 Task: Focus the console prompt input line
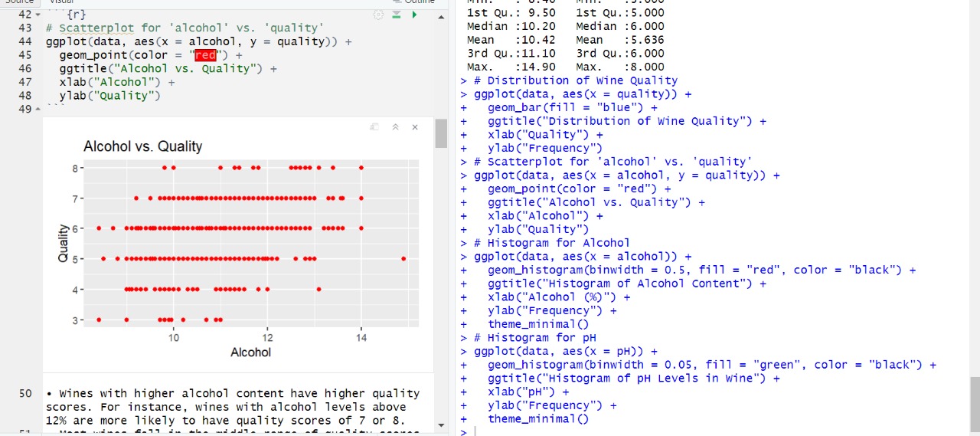click(x=689, y=431)
